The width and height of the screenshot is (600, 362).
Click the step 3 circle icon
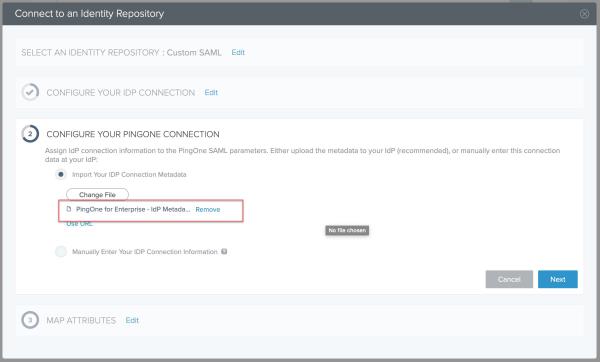(30, 320)
